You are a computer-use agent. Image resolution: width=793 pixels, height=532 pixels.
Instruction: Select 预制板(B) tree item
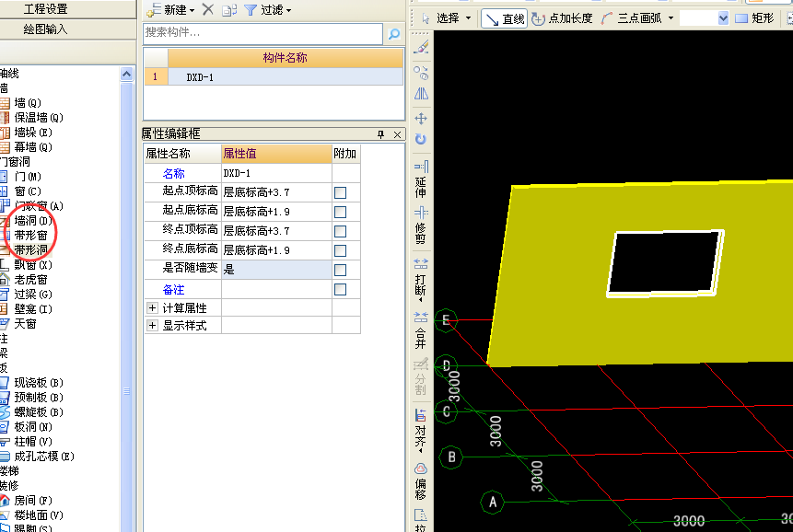[39, 397]
